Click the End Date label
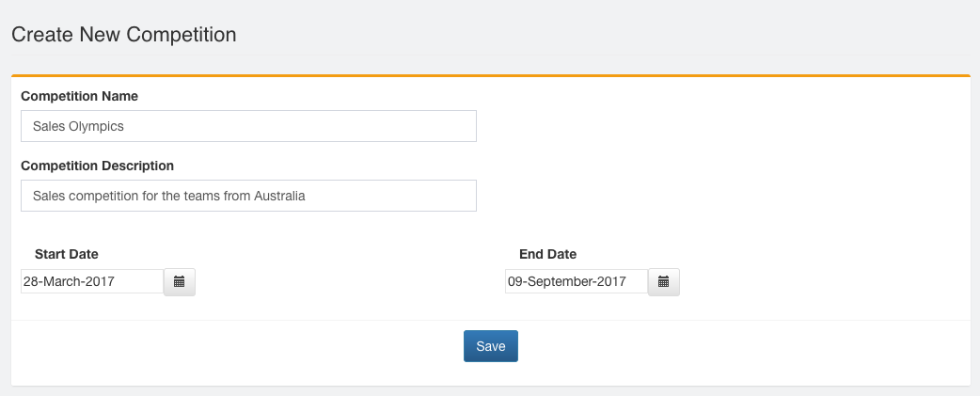The height and width of the screenshot is (396, 980). [547, 254]
